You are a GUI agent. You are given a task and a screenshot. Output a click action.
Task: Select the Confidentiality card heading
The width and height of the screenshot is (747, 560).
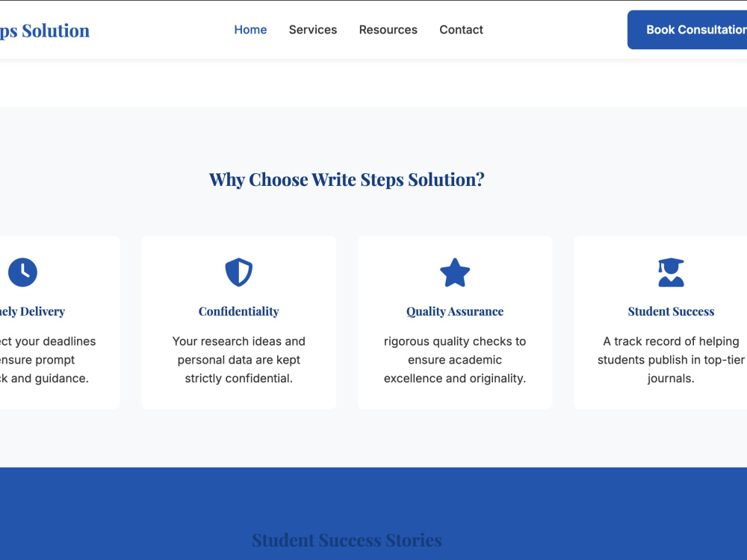click(x=239, y=311)
